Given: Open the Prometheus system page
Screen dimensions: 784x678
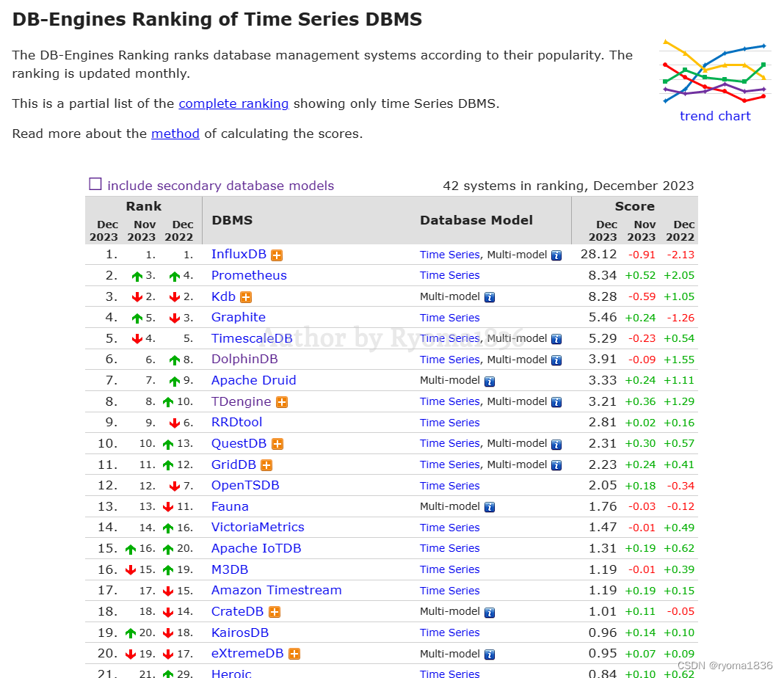Looking at the screenshot, I should point(249,275).
